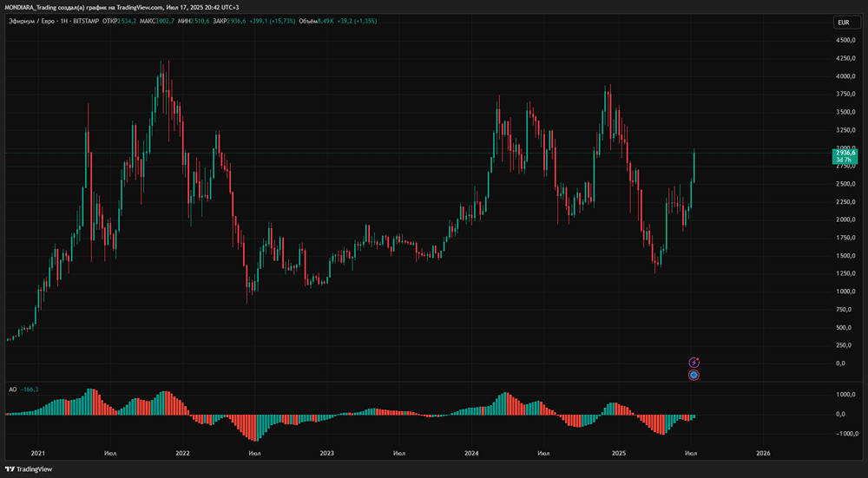Screen dimensions: 868x478
Task: Click the 3750,0 price axis label
Action: click(x=845, y=94)
